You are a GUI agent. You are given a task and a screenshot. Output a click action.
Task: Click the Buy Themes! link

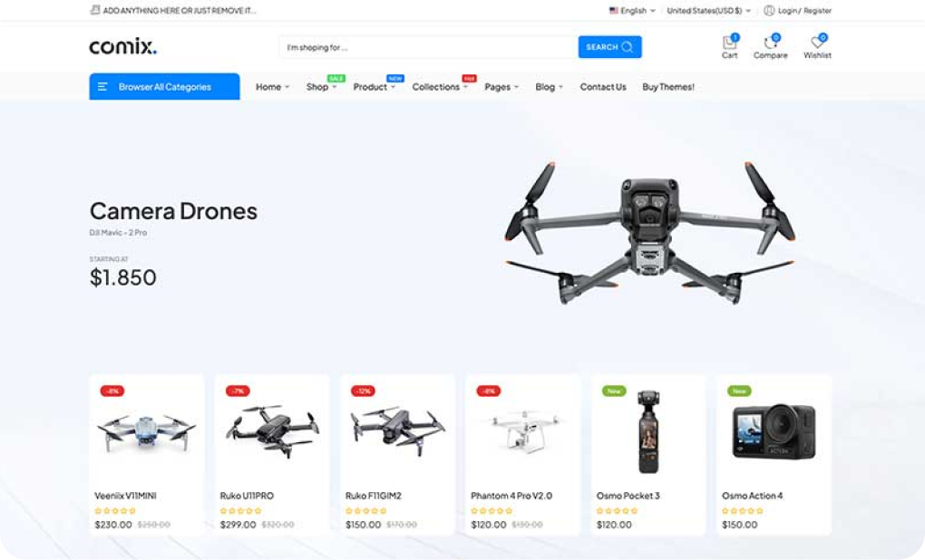(x=667, y=87)
